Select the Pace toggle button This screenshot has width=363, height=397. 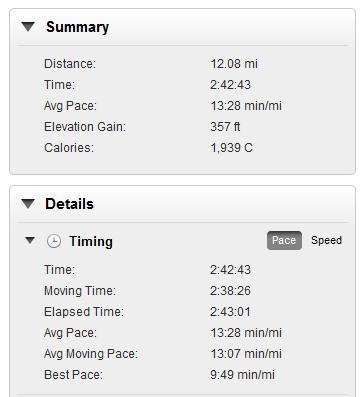point(284,240)
